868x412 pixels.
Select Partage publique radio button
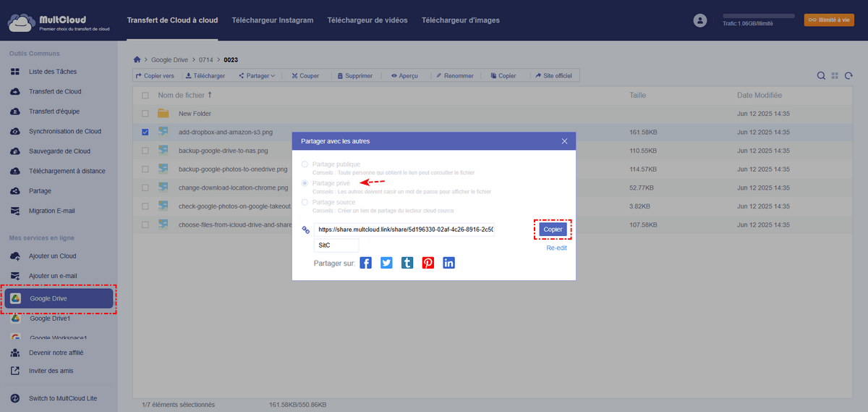(305, 164)
